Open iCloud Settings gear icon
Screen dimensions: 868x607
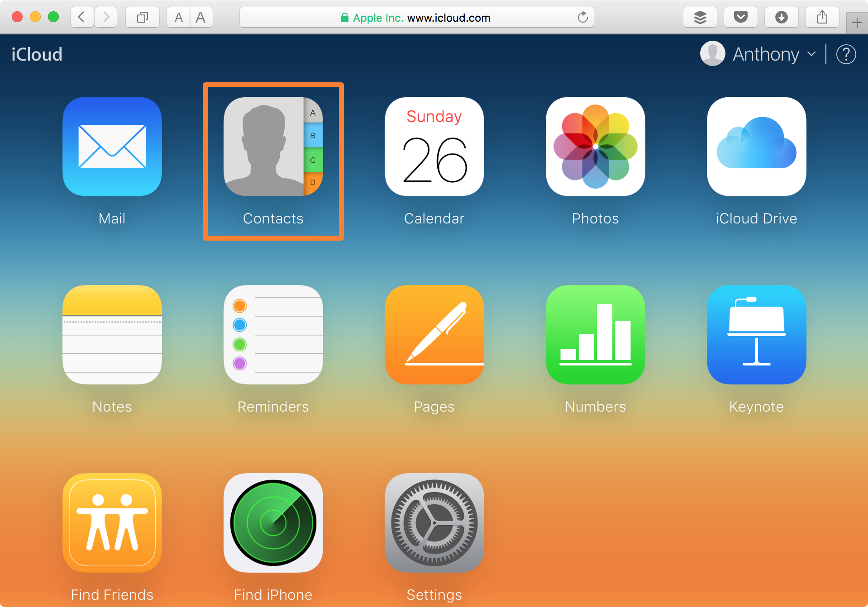(434, 523)
